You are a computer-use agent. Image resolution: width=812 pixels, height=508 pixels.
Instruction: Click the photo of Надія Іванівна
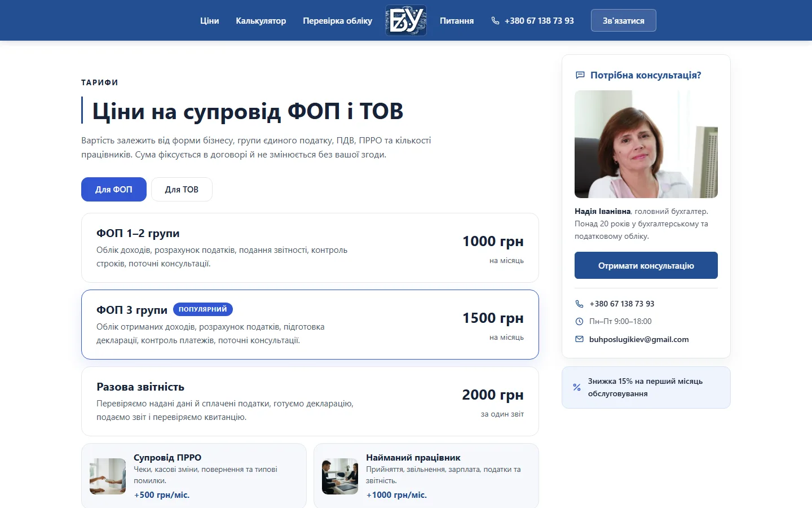pyautogui.click(x=646, y=144)
